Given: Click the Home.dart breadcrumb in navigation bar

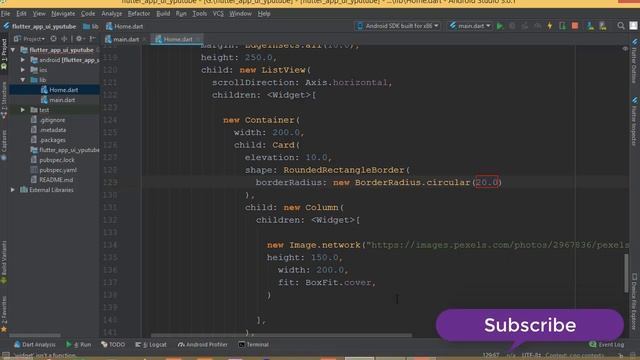Looking at the screenshot, I should click(124, 26).
